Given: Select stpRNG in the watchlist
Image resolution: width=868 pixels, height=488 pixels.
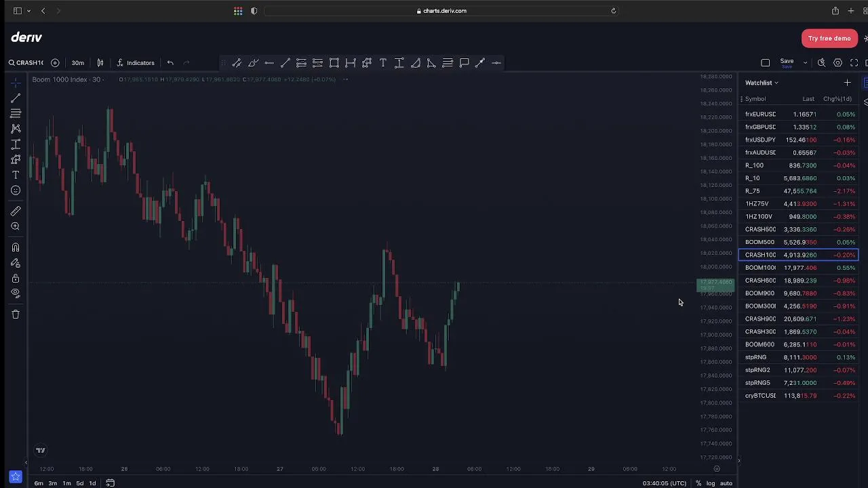Looking at the screenshot, I should click(x=798, y=357).
